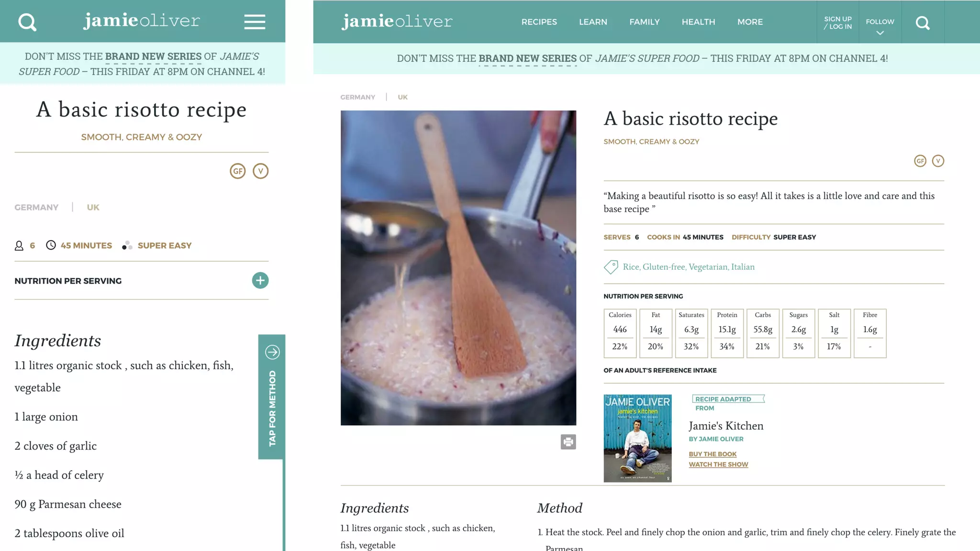The height and width of the screenshot is (551, 980).
Task: Click the Germany language link on desktop
Action: 357,97
